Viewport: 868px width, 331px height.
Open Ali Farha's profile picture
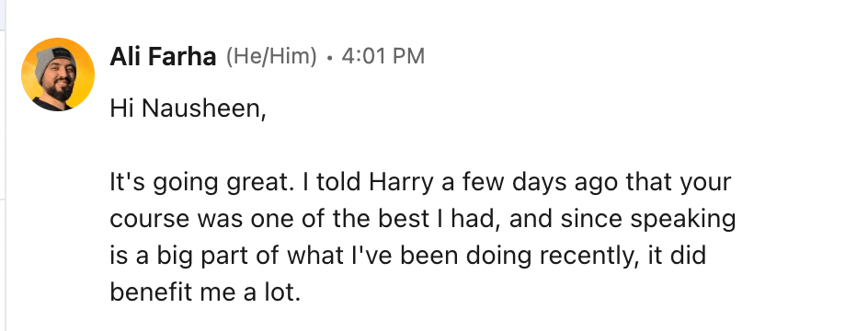(58, 74)
